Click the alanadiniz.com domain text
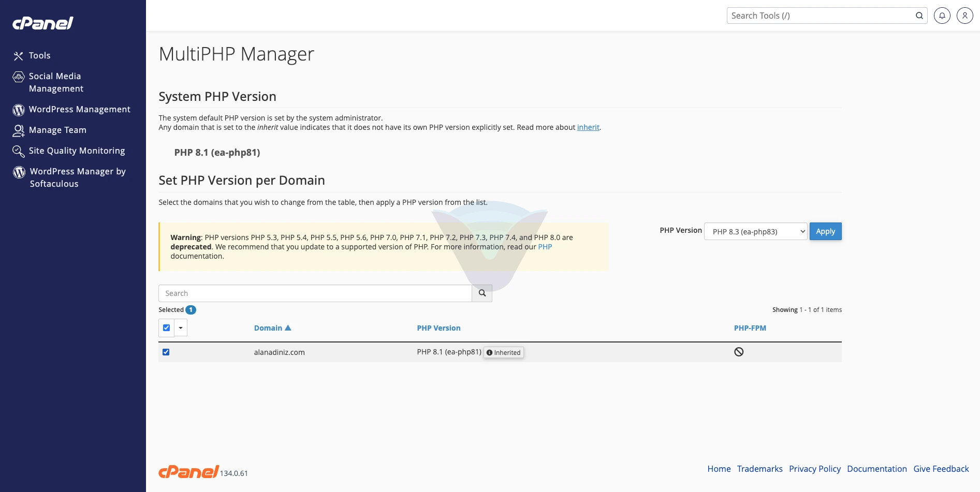 tap(280, 352)
